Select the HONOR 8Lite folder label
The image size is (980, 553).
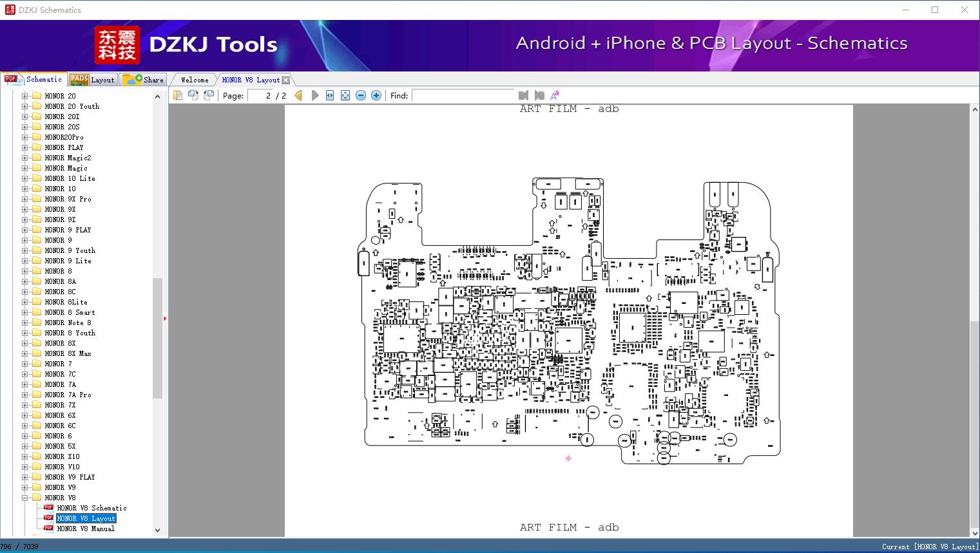tap(66, 302)
